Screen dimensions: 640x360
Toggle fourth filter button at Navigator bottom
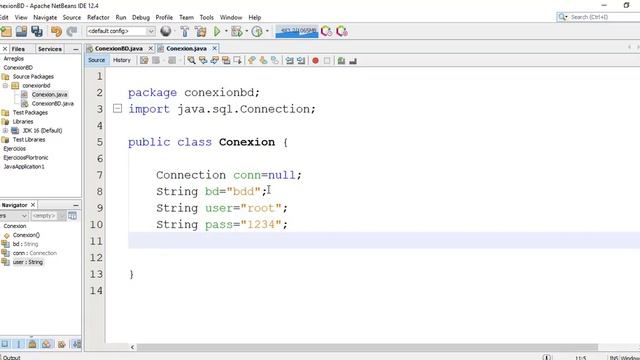[x=46, y=344]
